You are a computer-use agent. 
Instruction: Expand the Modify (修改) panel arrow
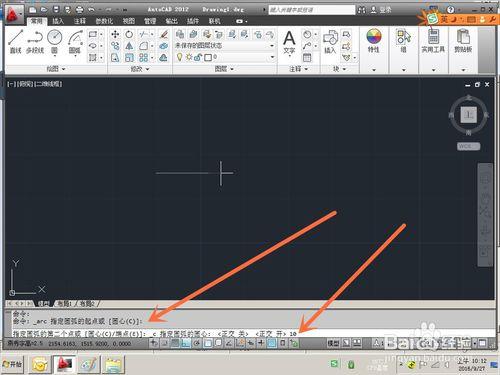click(x=147, y=69)
